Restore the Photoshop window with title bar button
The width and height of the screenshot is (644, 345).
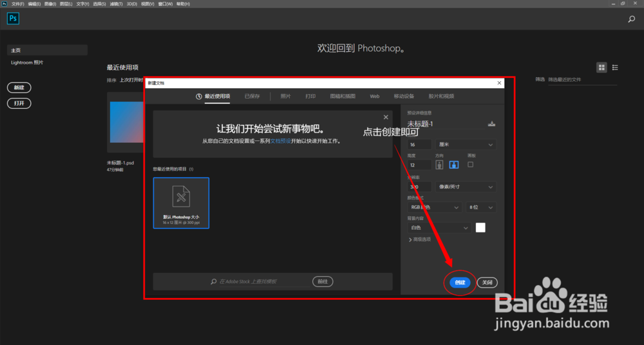point(623,3)
